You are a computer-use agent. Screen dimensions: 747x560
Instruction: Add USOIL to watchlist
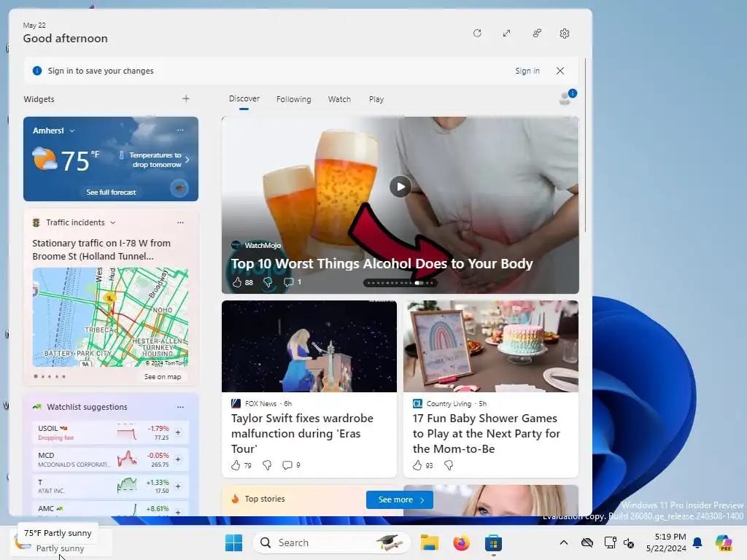[x=178, y=432]
